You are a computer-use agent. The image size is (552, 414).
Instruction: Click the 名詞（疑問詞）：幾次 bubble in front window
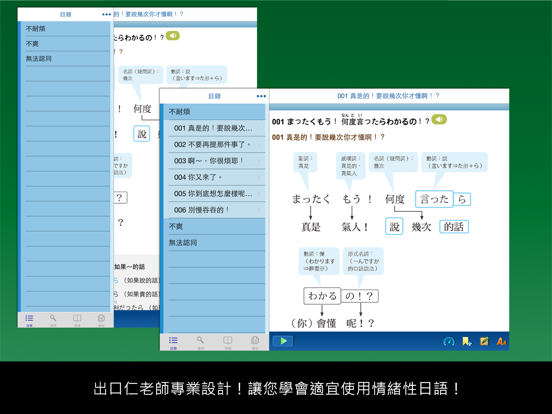coord(394,162)
